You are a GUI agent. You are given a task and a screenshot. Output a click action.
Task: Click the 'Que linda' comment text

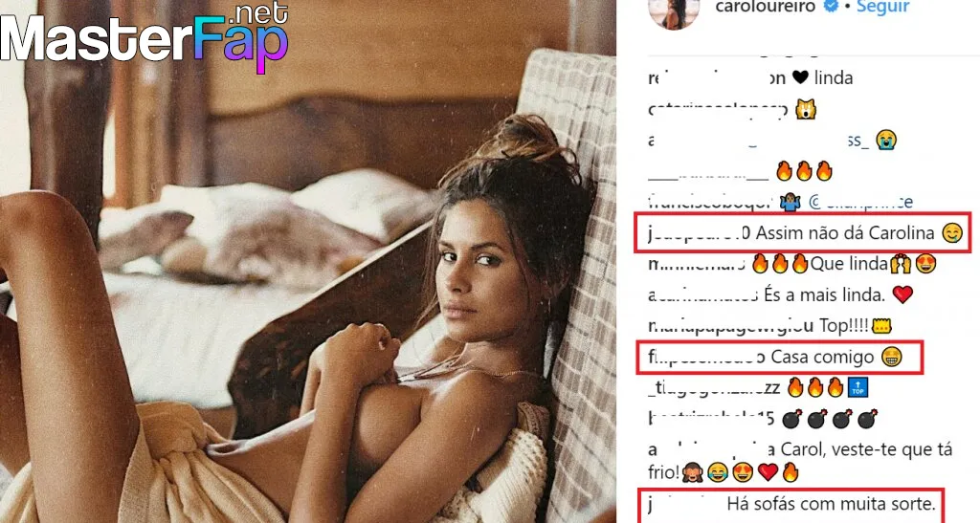(x=849, y=264)
